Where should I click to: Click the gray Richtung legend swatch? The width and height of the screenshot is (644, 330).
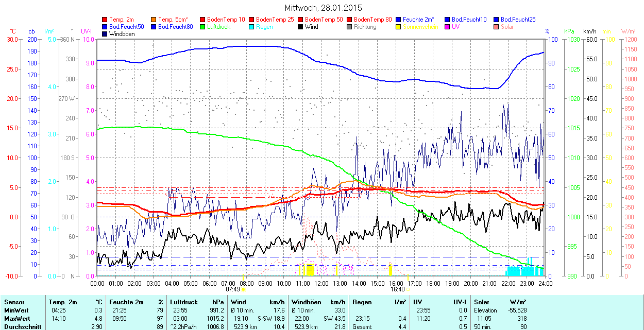tap(349, 27)
